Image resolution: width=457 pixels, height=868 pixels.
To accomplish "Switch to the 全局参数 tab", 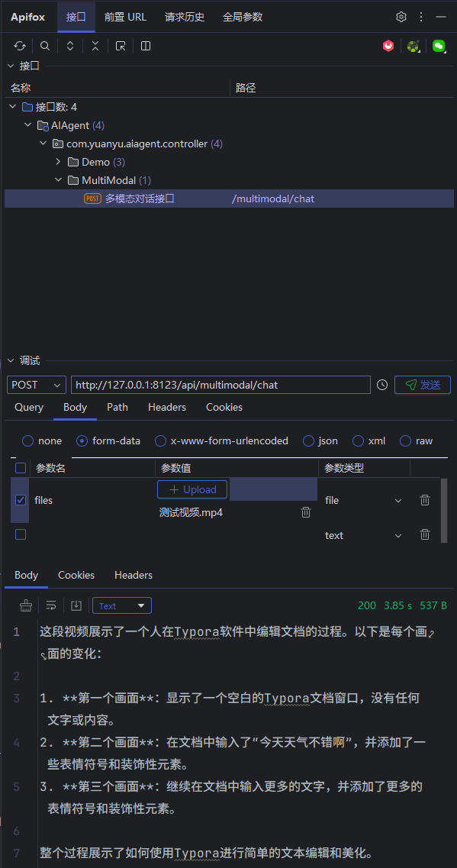I will pyautogui.click(x=243, y=17).
